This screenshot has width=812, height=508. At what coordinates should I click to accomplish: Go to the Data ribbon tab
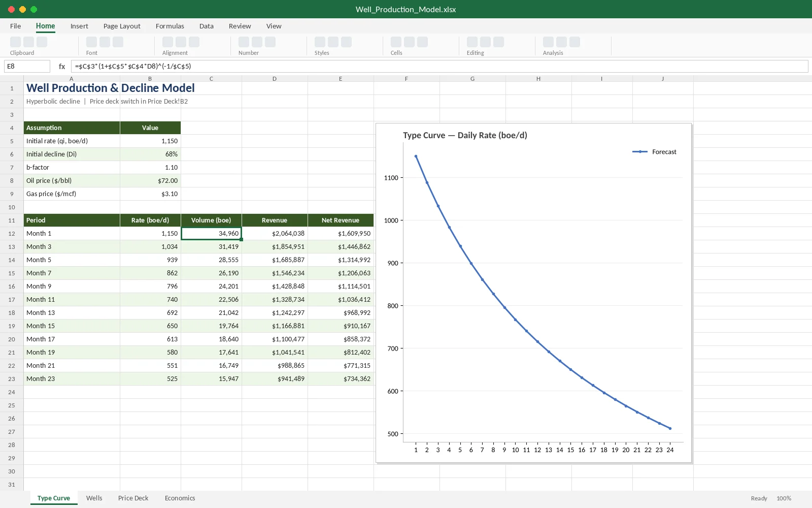click(x=207, y=26)
